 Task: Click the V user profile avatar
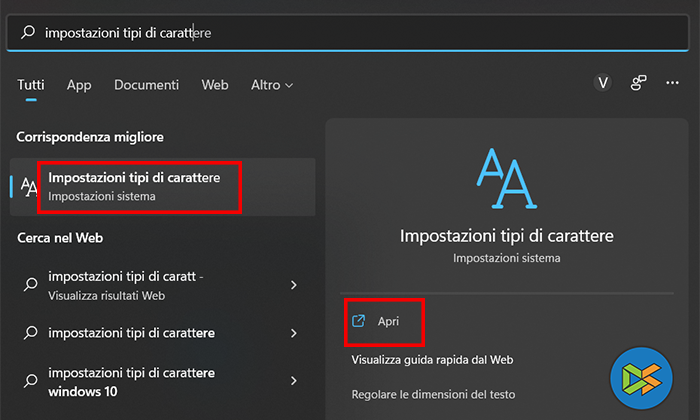point(602,84)
